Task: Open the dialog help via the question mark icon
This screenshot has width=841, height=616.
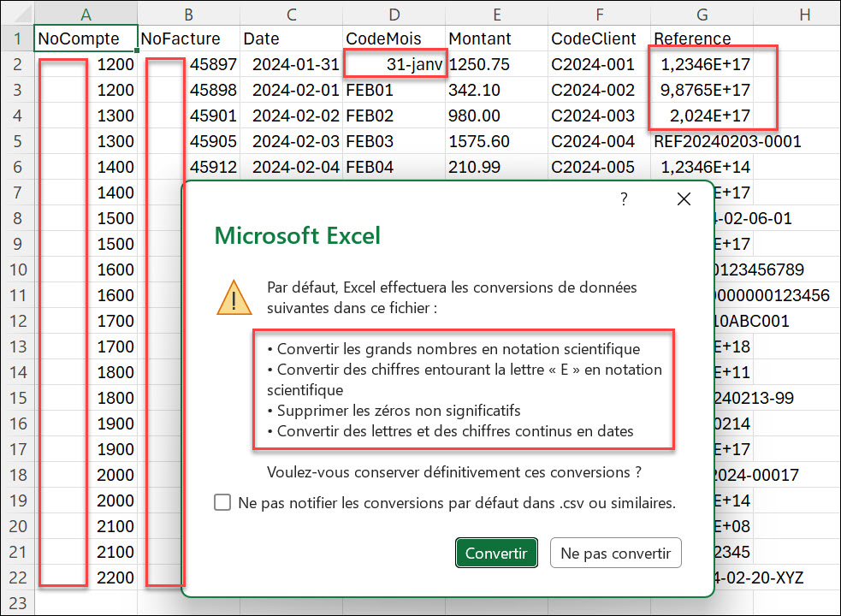Action: tap(624, 198)
